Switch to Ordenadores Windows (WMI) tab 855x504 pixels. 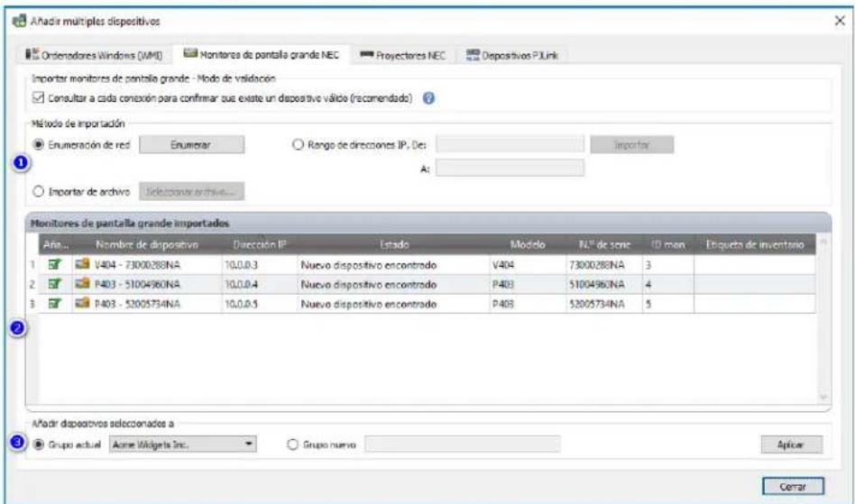pos(94,55)
